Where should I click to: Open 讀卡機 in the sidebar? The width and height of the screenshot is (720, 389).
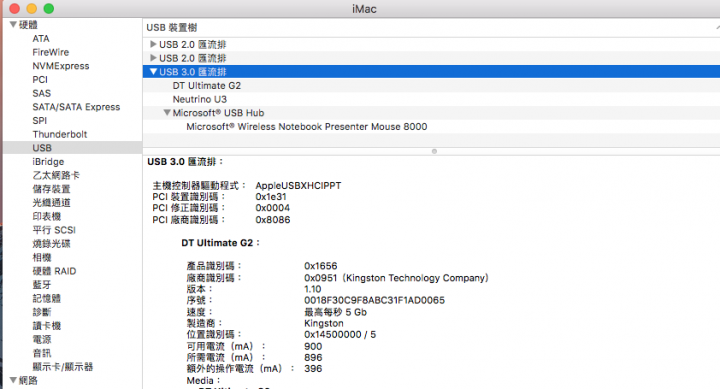(46, 326)
